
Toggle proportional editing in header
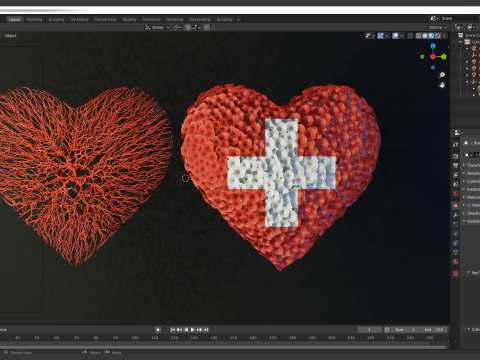point(207,27)
